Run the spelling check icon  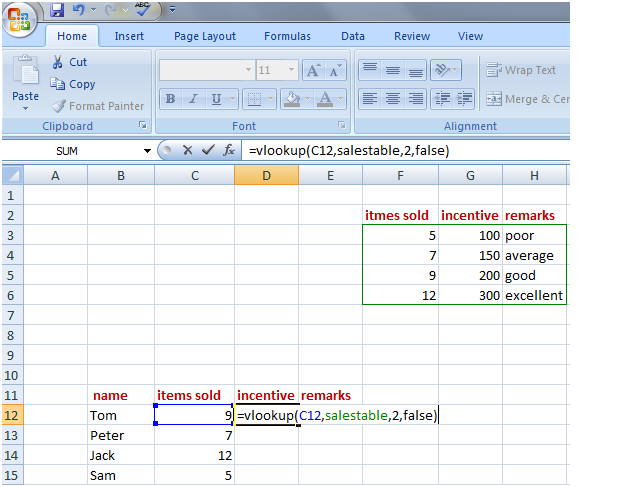142,9
